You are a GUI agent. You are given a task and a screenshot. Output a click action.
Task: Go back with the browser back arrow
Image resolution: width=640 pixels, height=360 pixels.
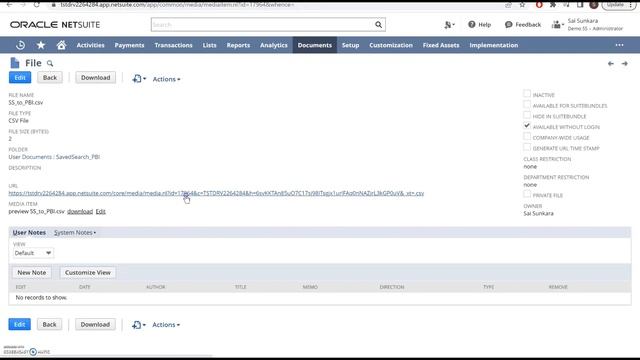pyautogui.click(x=9, y=4)
